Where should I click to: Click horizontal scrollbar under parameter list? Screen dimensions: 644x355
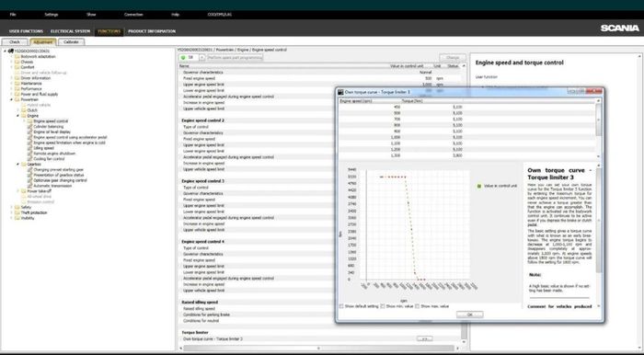tap(318, 348)
